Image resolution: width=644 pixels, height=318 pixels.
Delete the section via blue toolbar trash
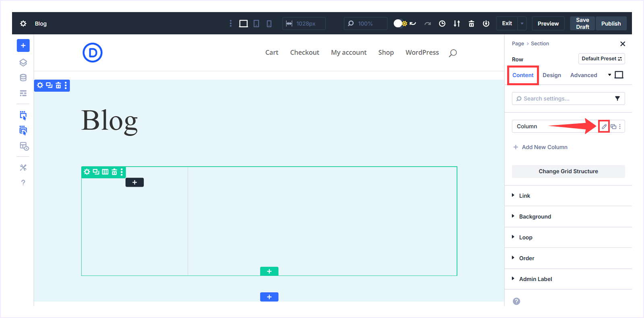[x=58, y=85]
